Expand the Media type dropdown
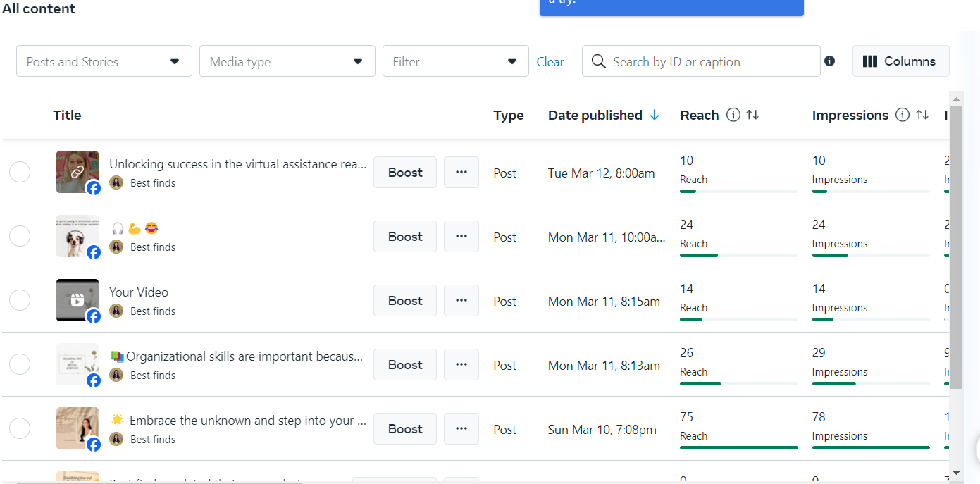 [x=287, y=61]
